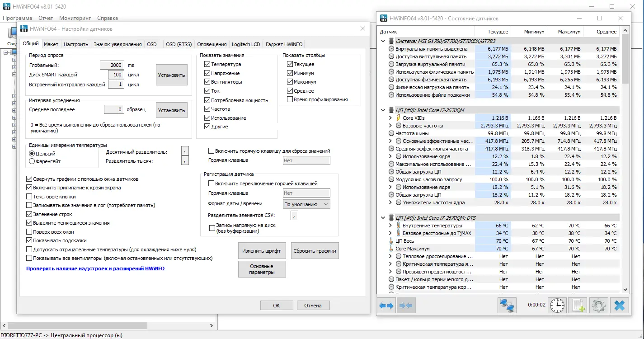Click the log file sheet icon with plus
The width and height of the screenshot is (644, 339).
[578, 306]
